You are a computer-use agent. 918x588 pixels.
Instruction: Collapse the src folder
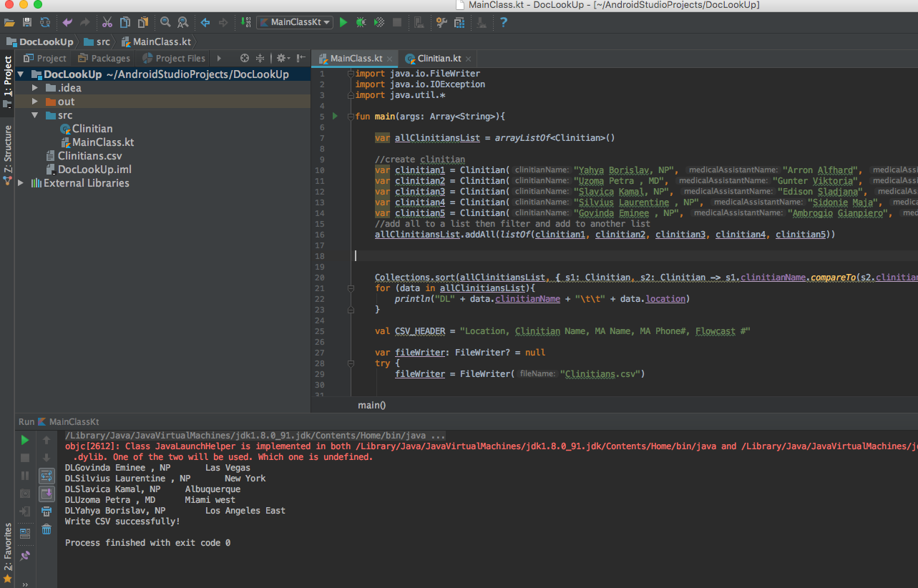(34, 115)
